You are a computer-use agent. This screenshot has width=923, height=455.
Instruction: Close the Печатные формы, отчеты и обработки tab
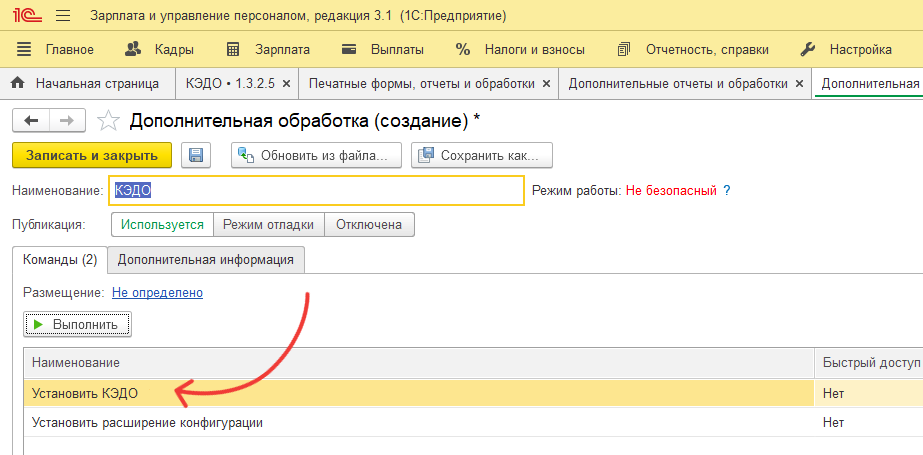546,84
